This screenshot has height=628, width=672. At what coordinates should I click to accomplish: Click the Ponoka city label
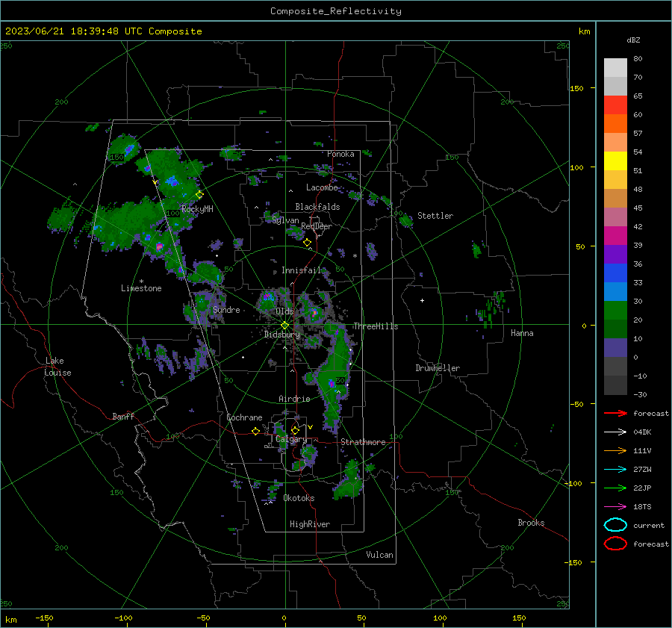340,154
